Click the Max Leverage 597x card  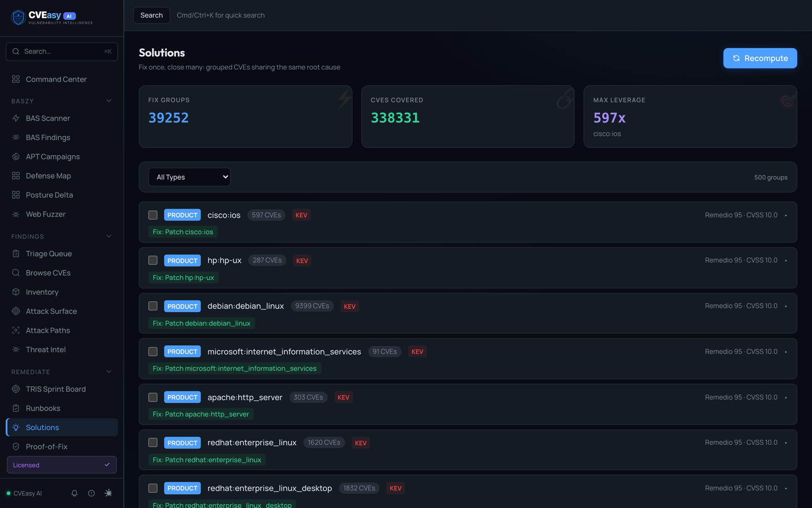(690, 116)
